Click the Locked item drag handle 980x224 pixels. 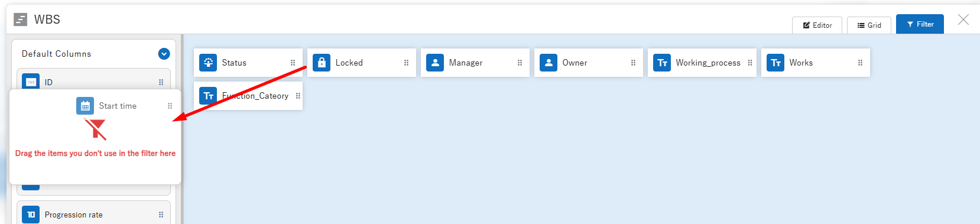[406, 63]
